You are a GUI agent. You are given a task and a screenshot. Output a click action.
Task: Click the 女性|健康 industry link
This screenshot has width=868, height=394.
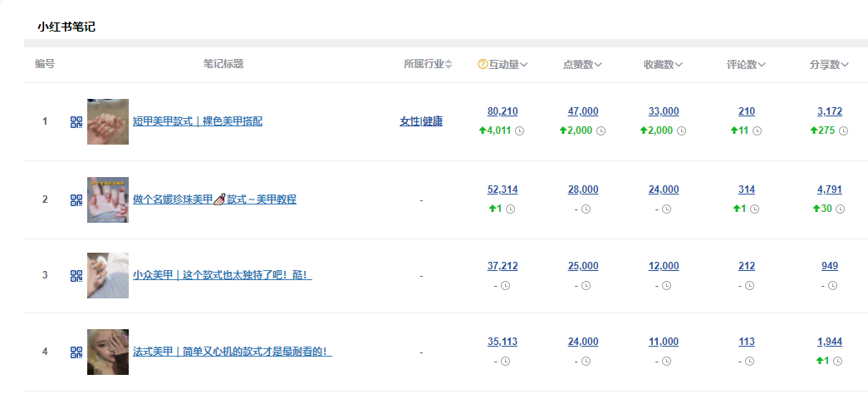pos(421,121)
